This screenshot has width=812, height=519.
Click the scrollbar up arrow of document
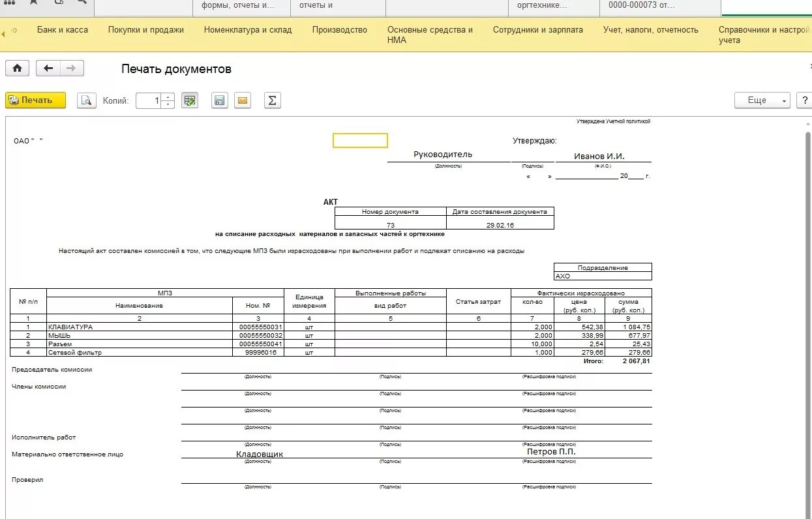[x=808, y=124]
